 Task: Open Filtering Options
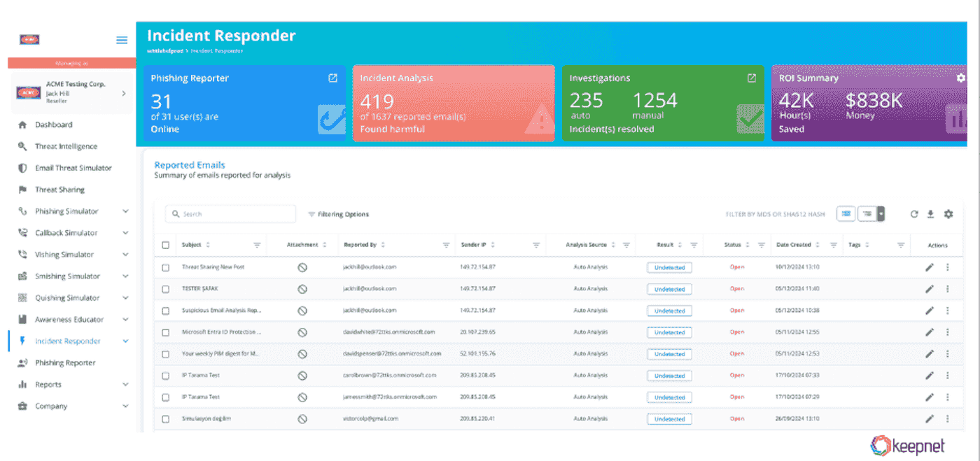(x=339, y=214)
